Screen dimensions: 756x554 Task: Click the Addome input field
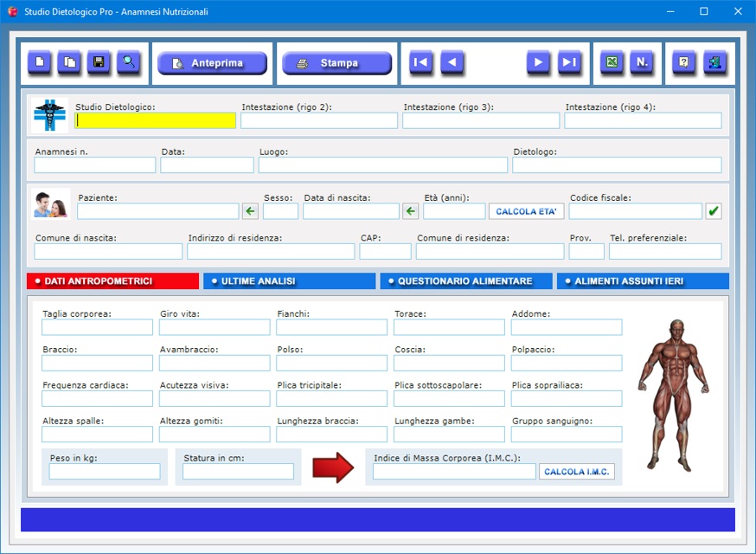click(x=567, y=327)
